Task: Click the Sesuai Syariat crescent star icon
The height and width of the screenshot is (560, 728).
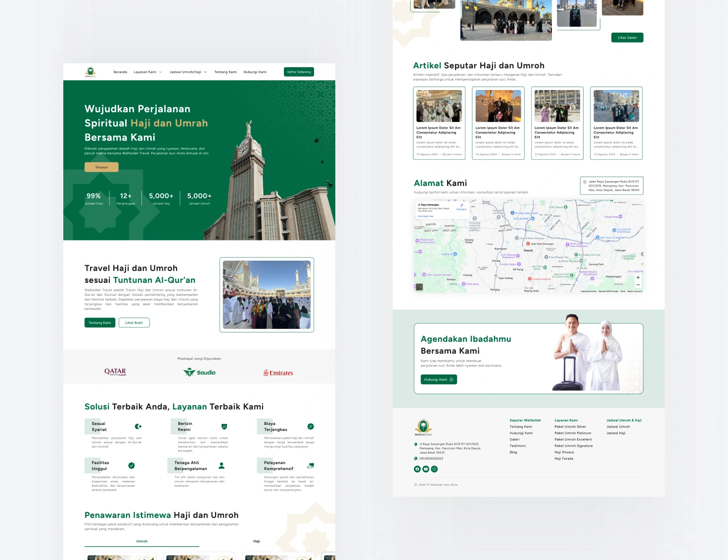Action: (x=138, y=426)
